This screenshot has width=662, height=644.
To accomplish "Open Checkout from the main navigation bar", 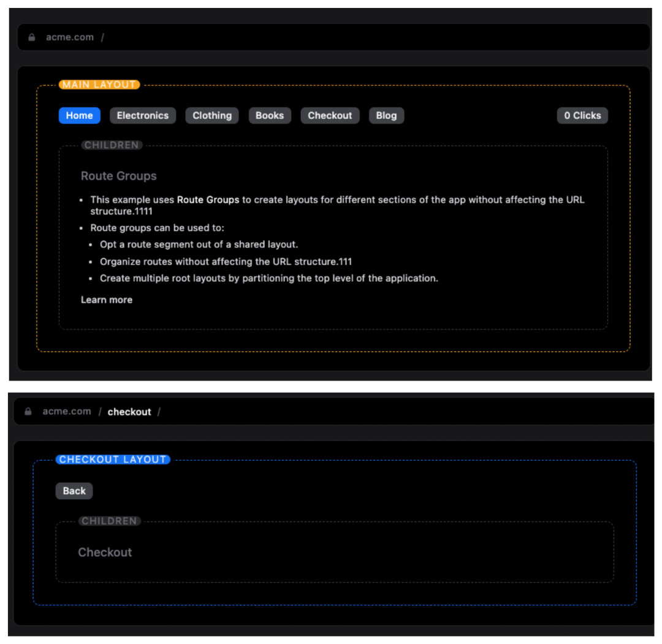I will (330, 116).
